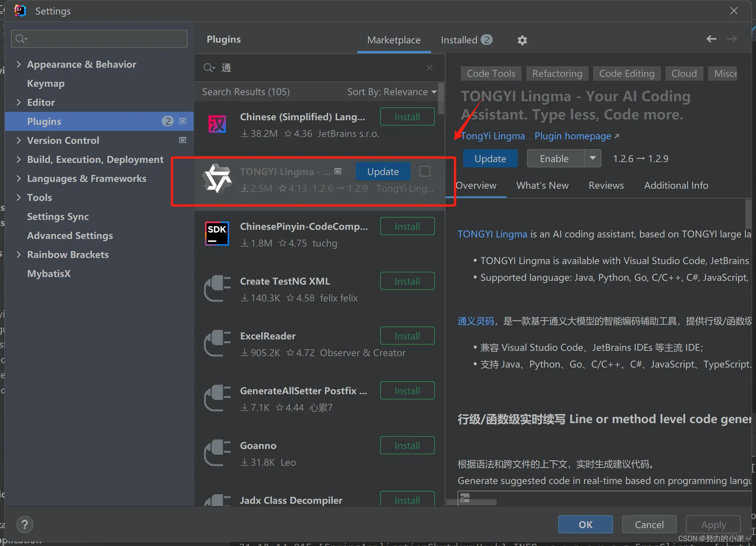The width and height of the screenshot is (756, 546).
Task: Expand Build, Execution, Deployment section
Action: pos(19,159)
